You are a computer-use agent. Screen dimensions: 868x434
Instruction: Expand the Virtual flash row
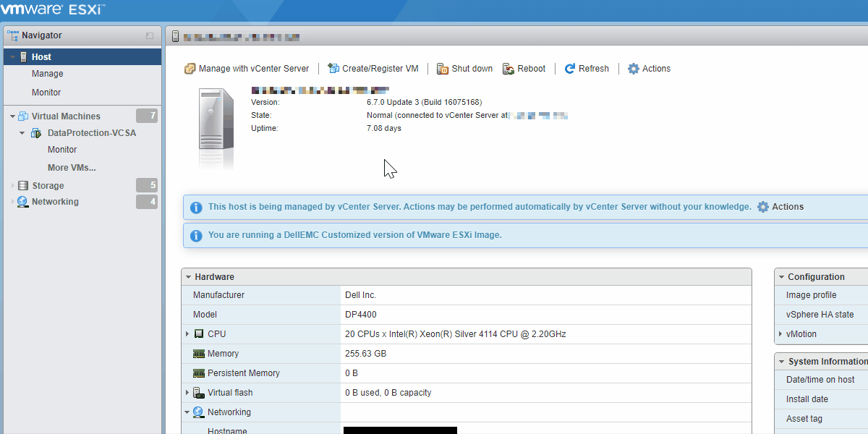[x=188, y=393]
